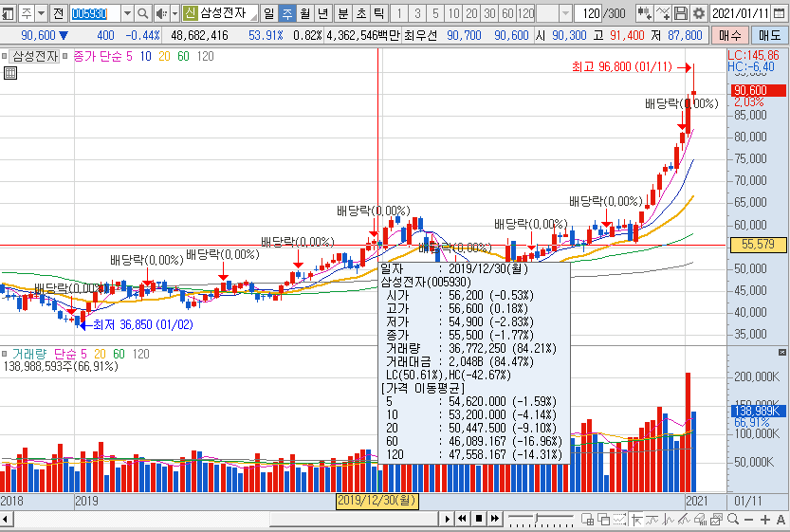Click the 매수 buy button
790x532 pixels.
tap(730, 35)
